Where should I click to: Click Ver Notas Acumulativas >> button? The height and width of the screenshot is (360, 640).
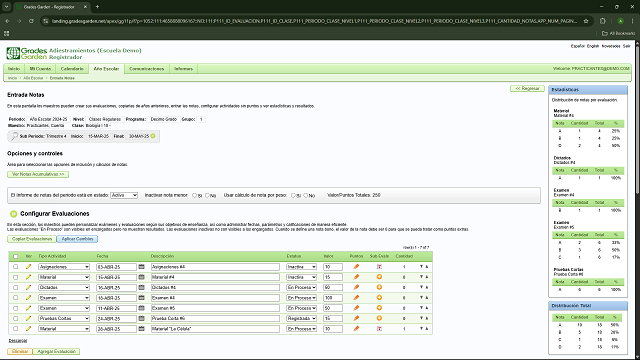click(x=38, y=174)
